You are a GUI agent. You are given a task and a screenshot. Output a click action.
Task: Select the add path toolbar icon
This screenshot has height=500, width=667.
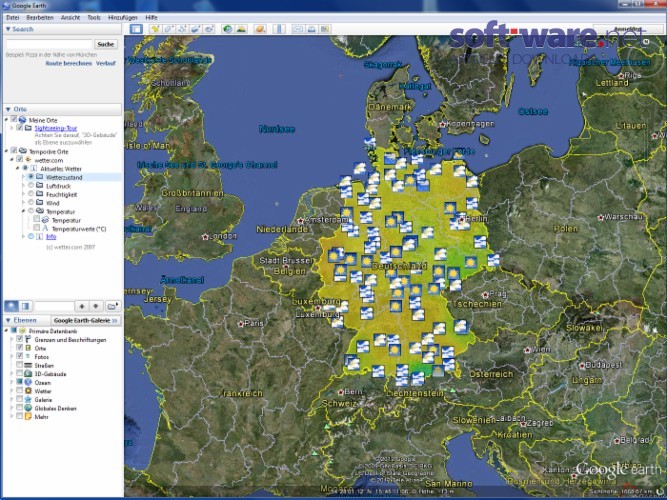point(182,29)
